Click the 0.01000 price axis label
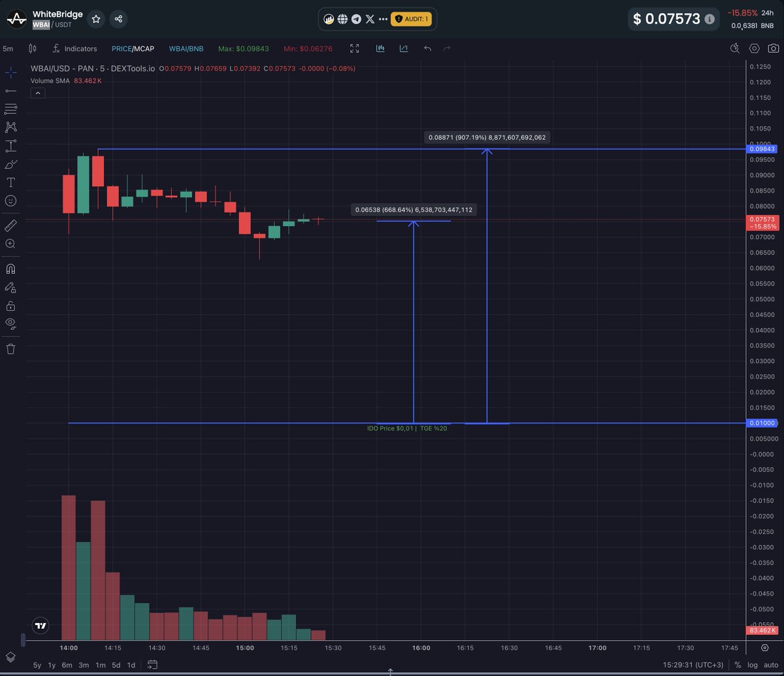Viewport: 784px width, 676px height. click(x=761, y=423)
